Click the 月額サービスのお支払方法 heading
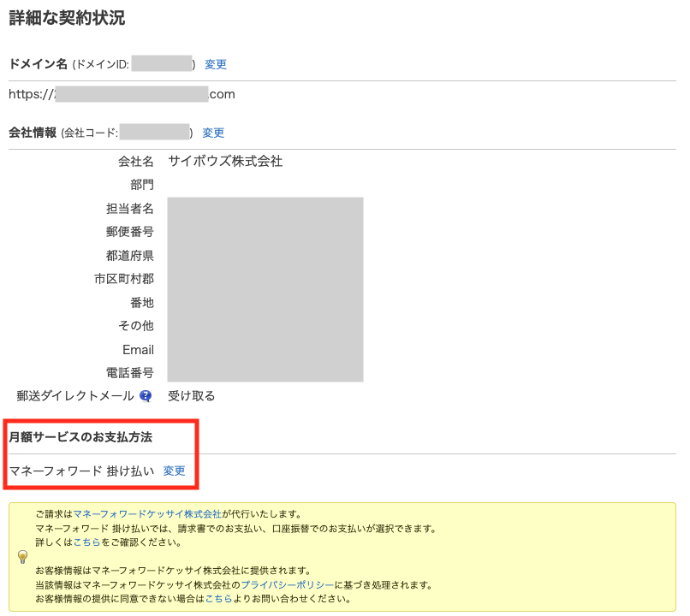The image size is (690, 616). coord(80,437)
